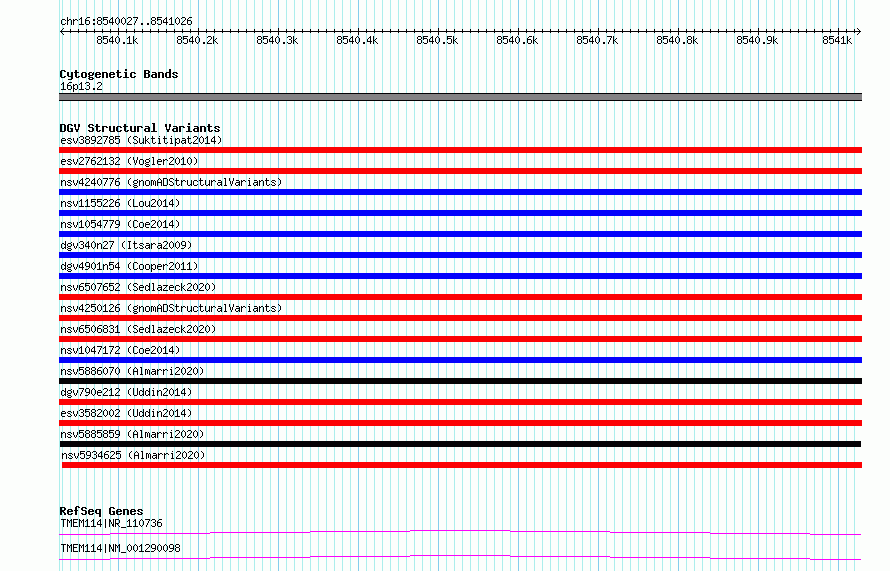The width and height of the screenshot is (890, 571).
Task: Open variant nsv1155226 (Lou2014) label
Action: [120, 203]
